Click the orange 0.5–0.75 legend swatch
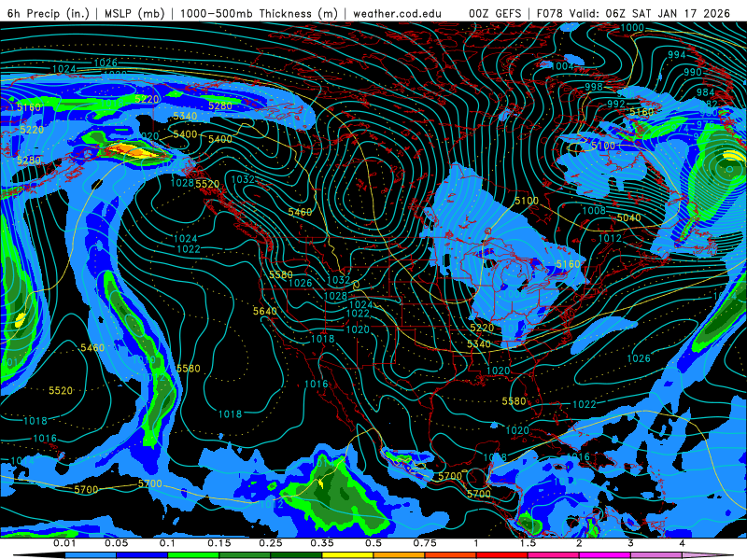747x560 pixels. (400, 555)
